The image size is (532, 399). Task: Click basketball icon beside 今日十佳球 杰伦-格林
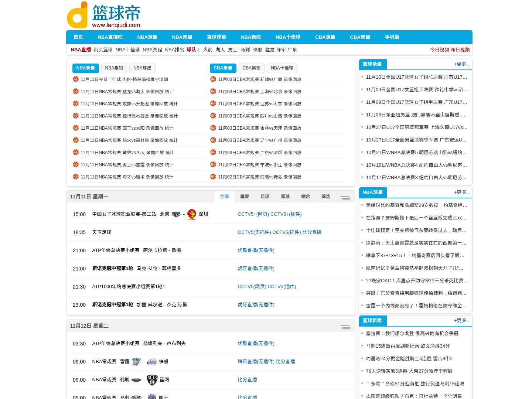click(x=76, y=79)
